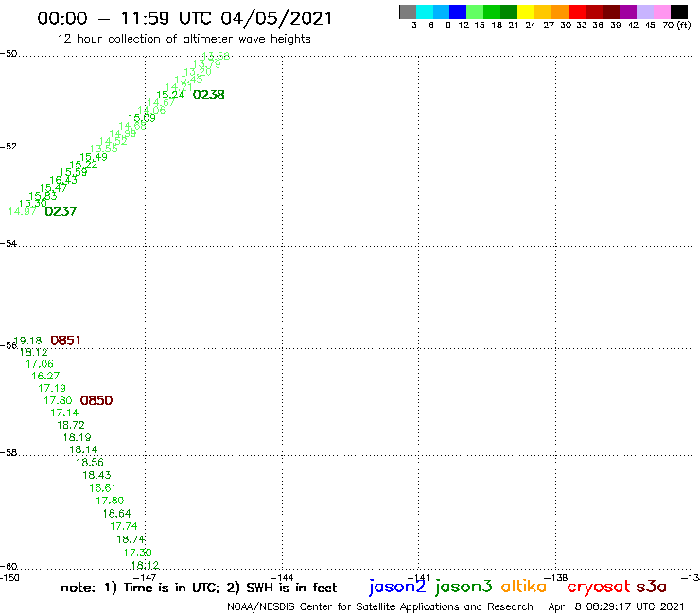
Task: Click the 18.72 wave height value
Action: click(71, 425)
